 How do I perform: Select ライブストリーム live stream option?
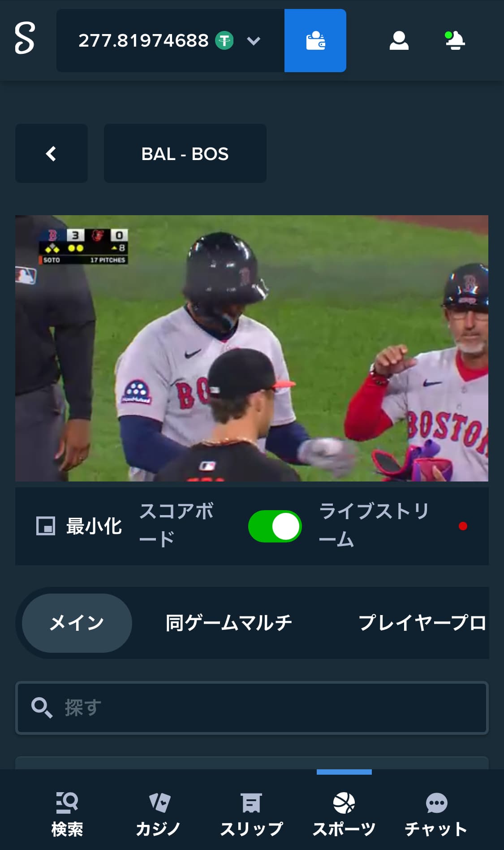point(374,525)
